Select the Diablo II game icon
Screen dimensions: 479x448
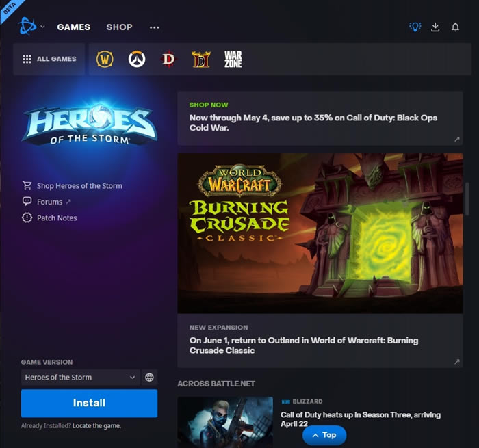pos(200,60)
